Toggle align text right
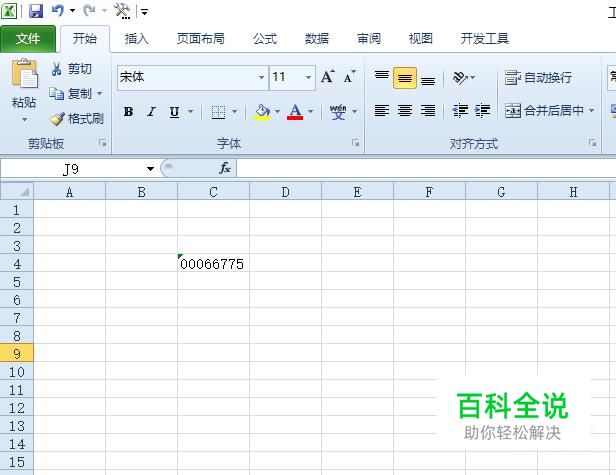The height and width of the screenshot is (475, 616). (x=428, y=110)
